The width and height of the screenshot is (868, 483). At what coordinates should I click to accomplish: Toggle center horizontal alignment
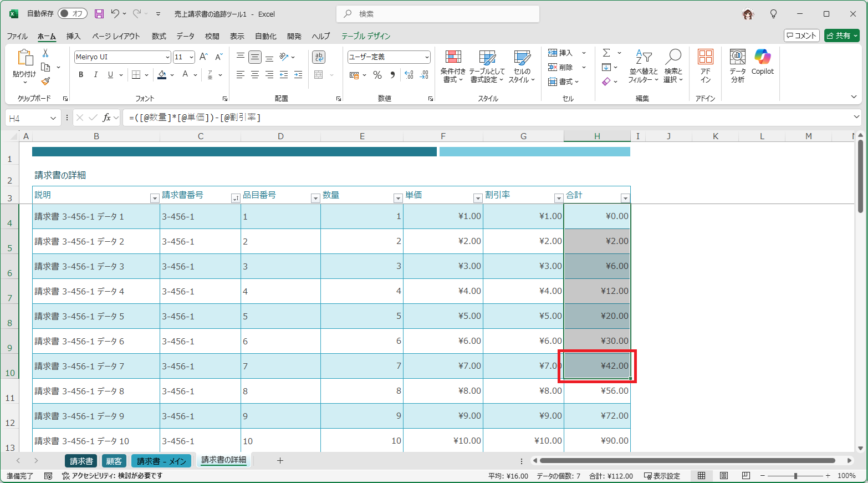pyautogui.click(x=255, y=75)
